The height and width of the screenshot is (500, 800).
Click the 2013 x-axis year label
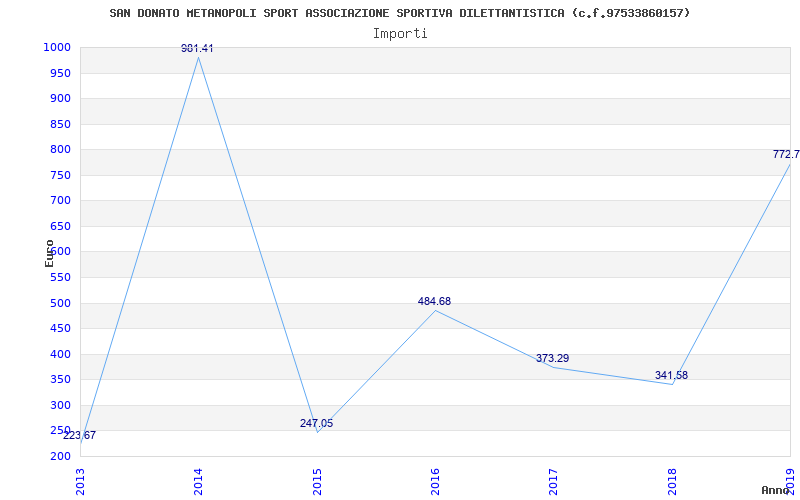pyautogui.click(x=80, y=481)
